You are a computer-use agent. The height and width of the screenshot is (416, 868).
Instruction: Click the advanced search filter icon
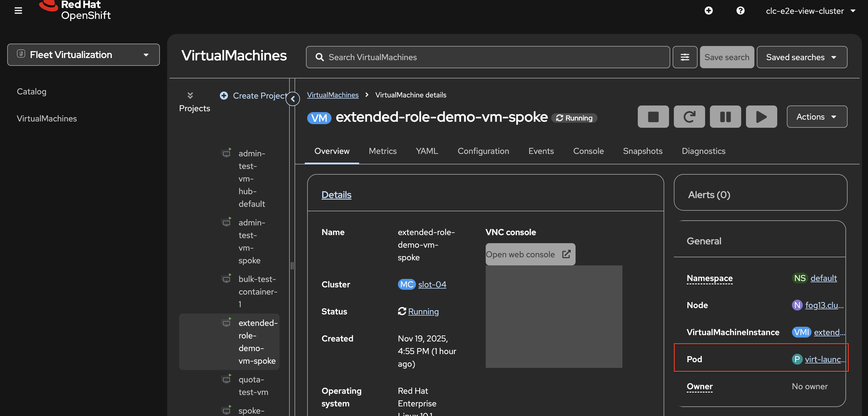coord(684,57)
